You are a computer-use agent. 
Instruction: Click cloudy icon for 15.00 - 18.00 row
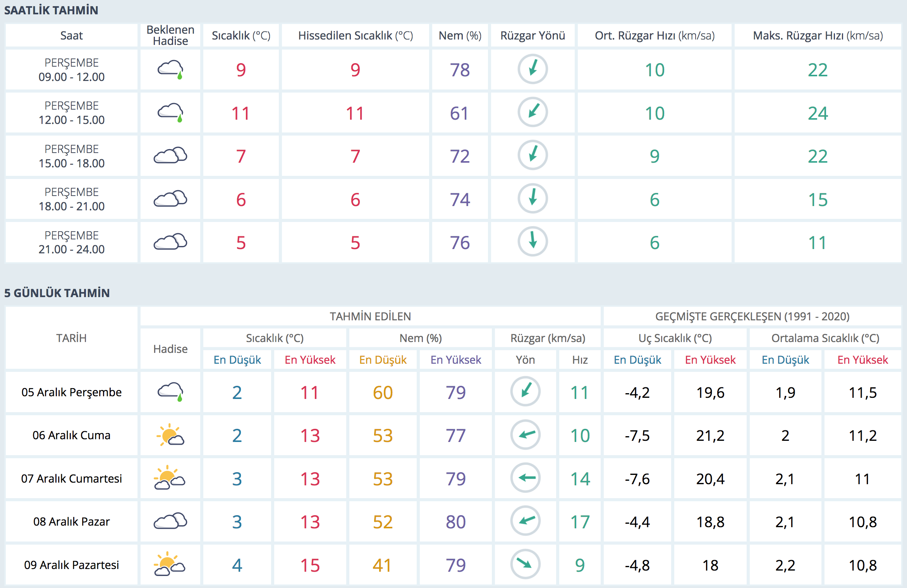click(170, 156)
